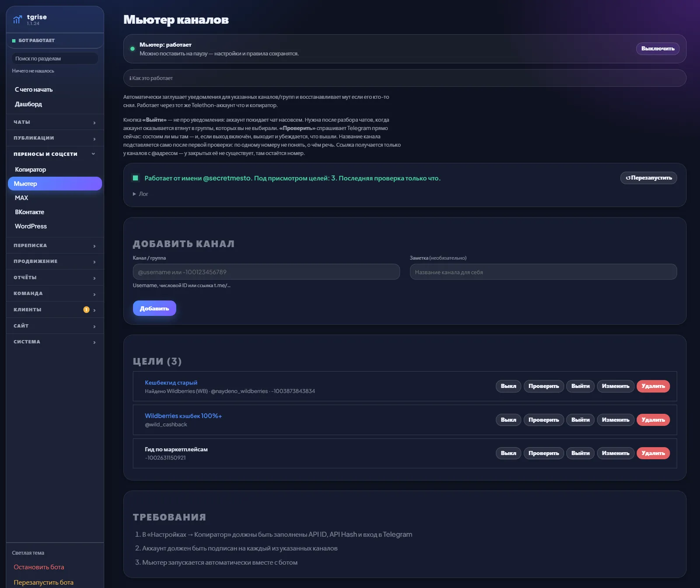Expand the Система sidebar section
Screen dimensions: 700x588
coord(55,342)
